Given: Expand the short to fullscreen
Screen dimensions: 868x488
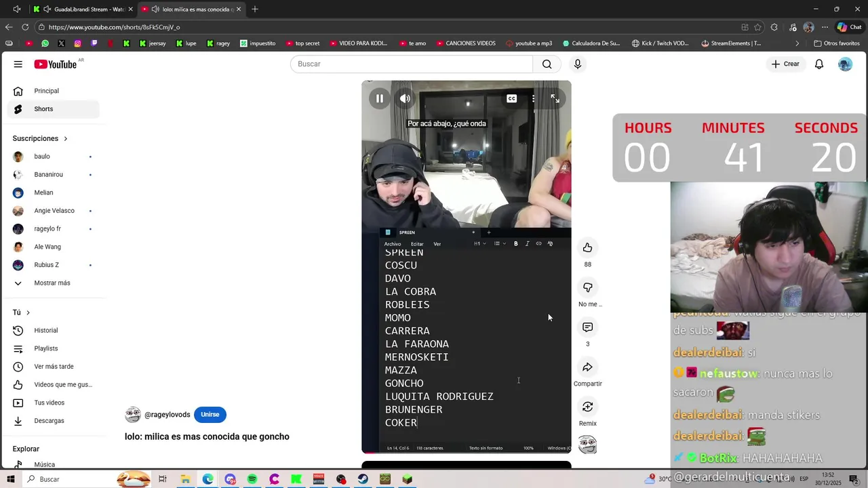Looking at the screenshot, I should [555, 98].
